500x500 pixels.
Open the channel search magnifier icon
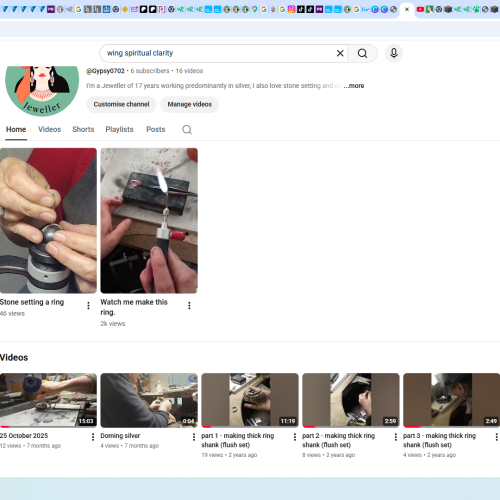pyautogui.click(x=187, y=129)
